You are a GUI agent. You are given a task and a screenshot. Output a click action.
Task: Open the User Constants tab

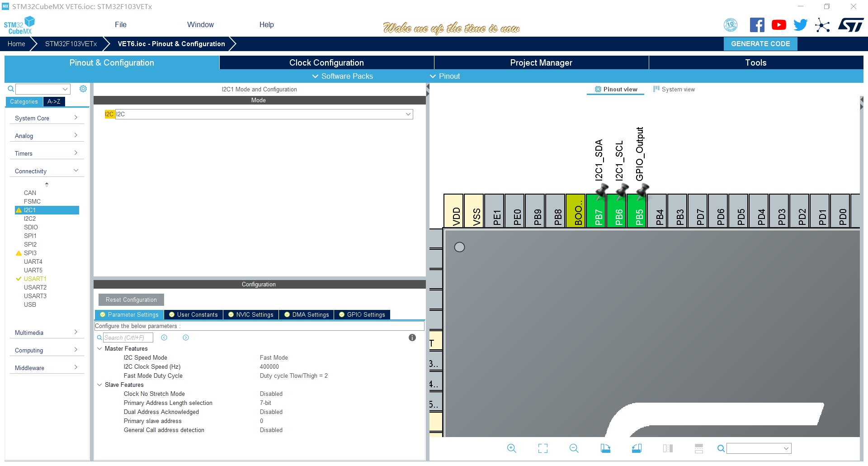193,314
